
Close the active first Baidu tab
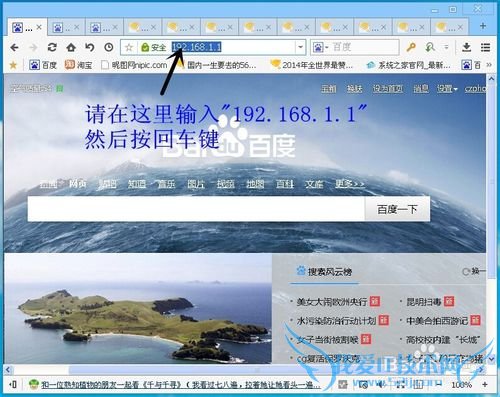(x=39, y=27)
